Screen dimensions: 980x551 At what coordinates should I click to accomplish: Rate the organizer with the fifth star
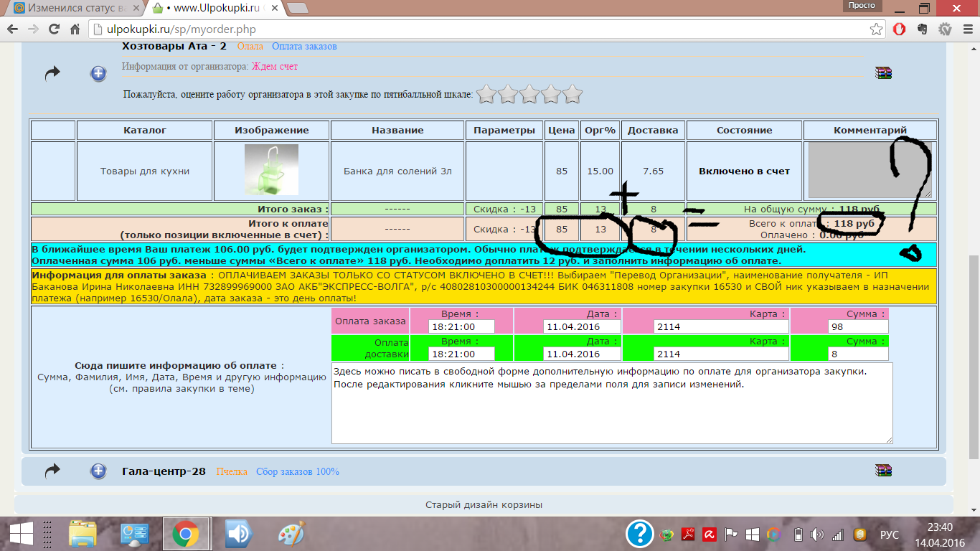[572, 94]
